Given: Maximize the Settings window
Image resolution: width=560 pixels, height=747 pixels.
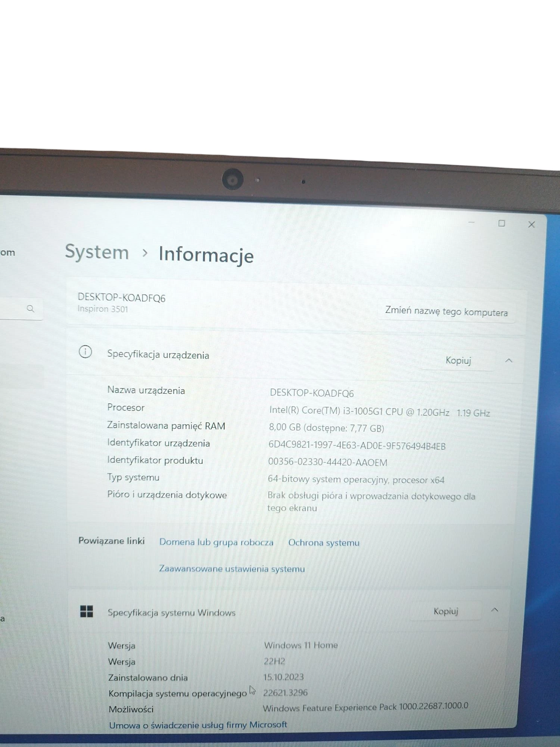Looking at the screenshot, I should tap(501, 223).
